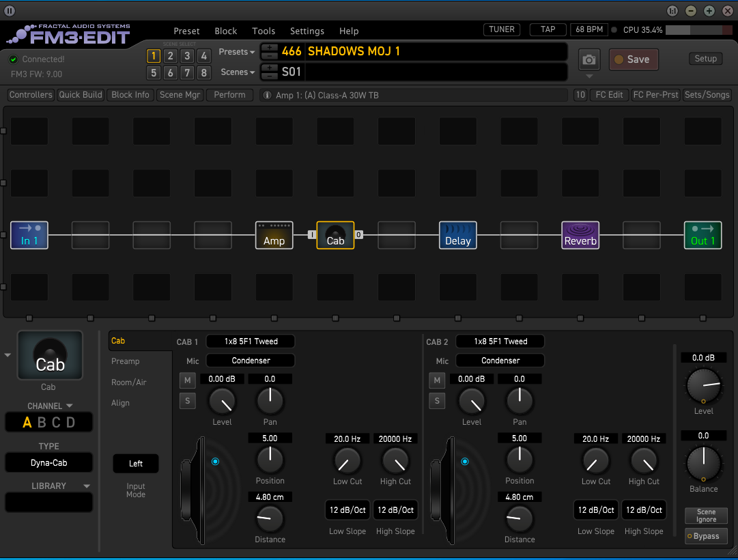This screenshot has height=560, width=738.
Task: Toggle Mute on CAB 1
Action: [187, 380]
